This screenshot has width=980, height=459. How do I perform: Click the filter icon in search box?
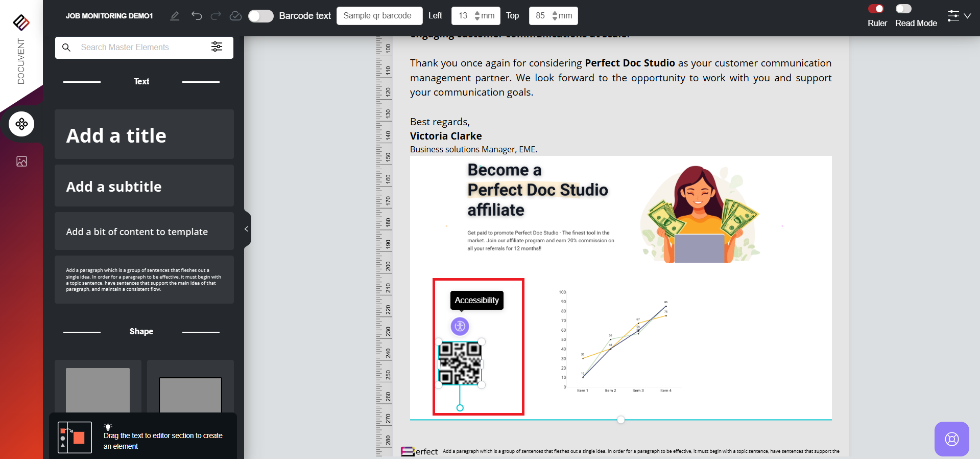coord(217,47)
